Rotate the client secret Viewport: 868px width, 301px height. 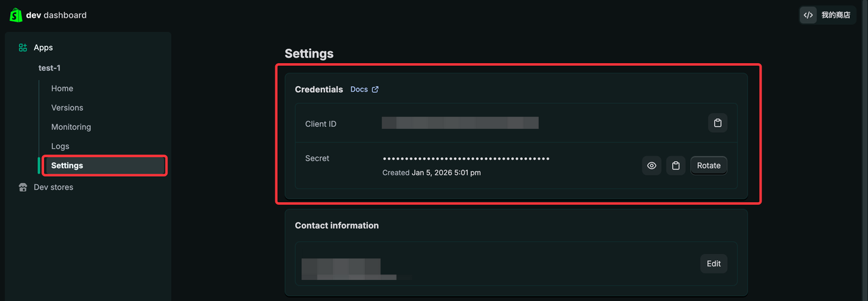[709, 165]
